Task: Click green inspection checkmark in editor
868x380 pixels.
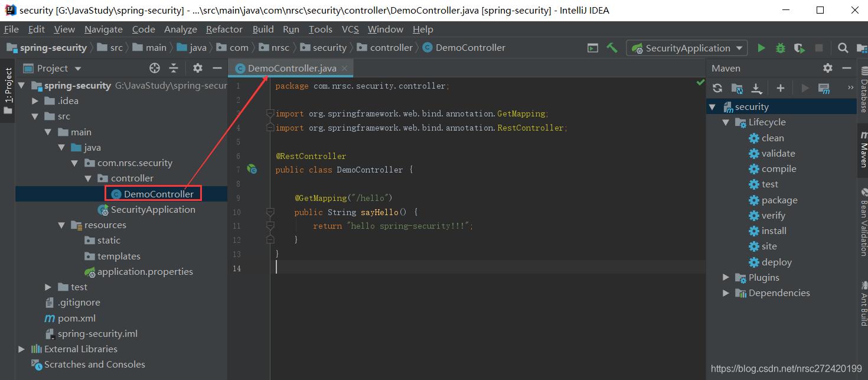Action: pyautogui.click(x=700, y=82)
